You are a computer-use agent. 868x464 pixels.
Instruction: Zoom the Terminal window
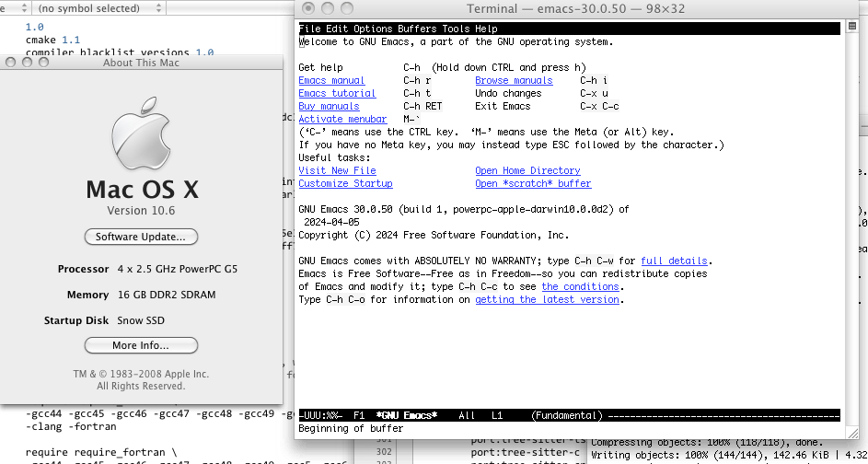(x=346, y=8)
